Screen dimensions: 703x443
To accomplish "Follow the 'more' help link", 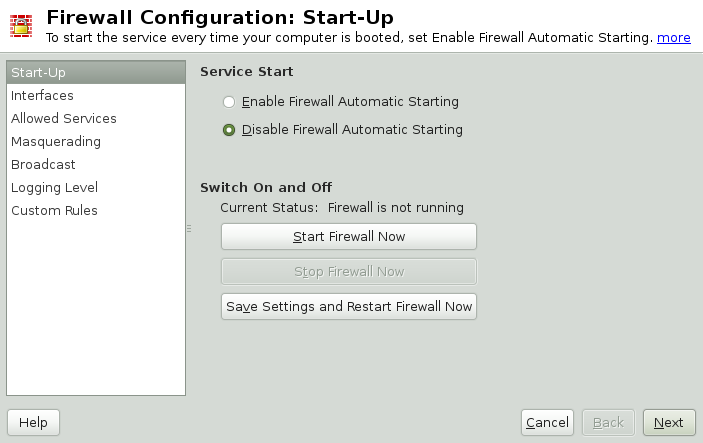I will point(673,37).
